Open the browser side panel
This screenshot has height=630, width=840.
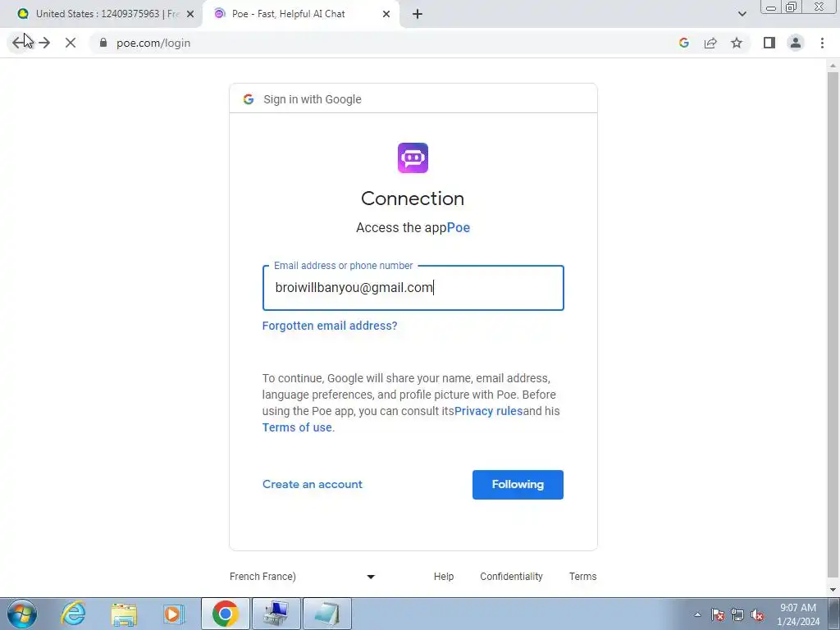point(769,43)
